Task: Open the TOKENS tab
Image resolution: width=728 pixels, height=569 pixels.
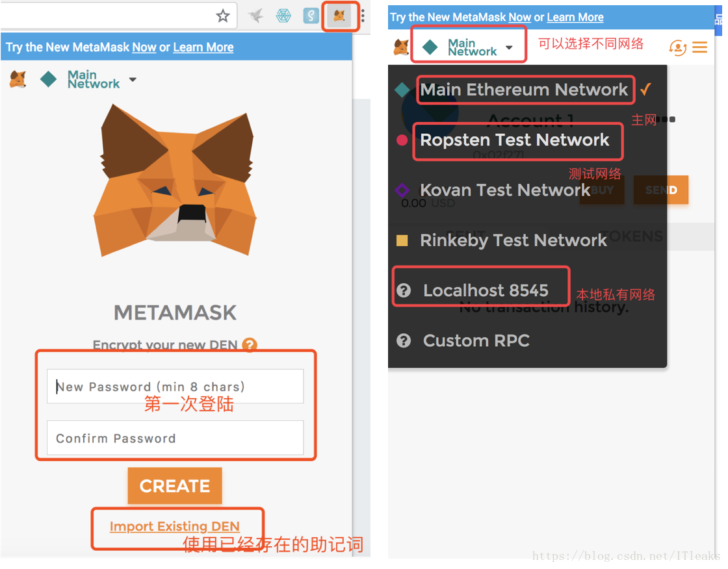Action: click(632, 236)
